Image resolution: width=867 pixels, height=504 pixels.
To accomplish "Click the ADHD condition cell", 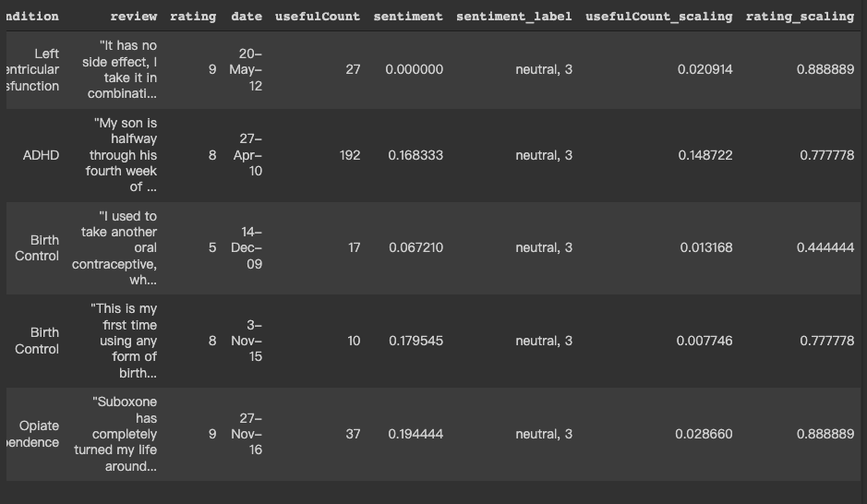I will 41,155.
